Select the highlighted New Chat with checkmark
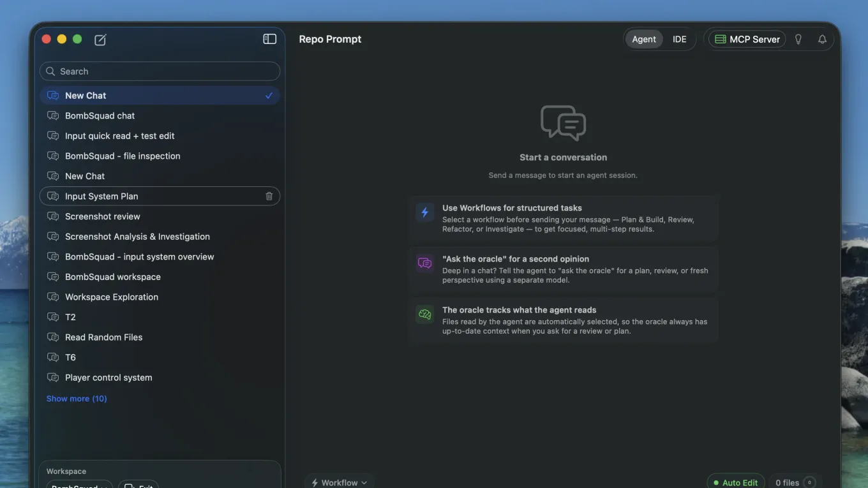The width and height of the screenshot is (868, 488). [x=160, y=96]
